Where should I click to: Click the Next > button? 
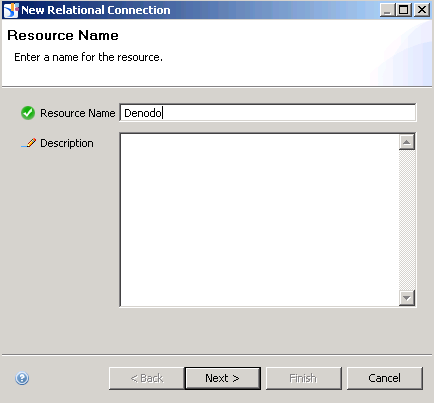point(223,378)
